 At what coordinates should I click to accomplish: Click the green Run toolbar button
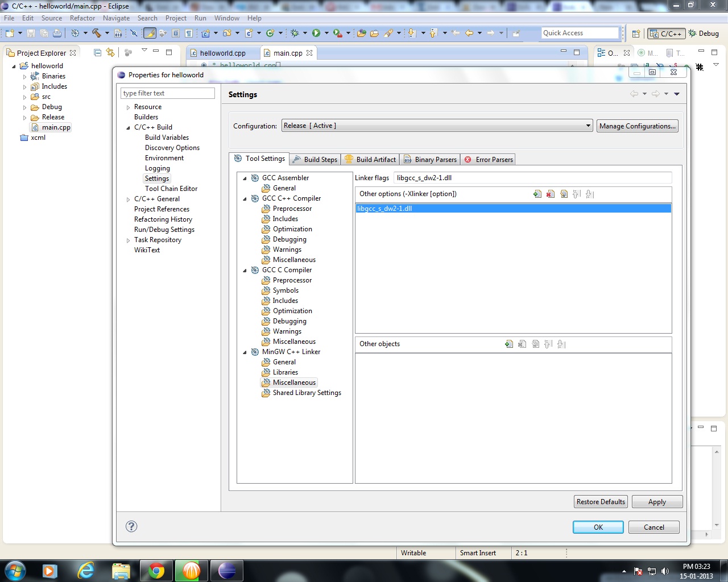(316, 33)
